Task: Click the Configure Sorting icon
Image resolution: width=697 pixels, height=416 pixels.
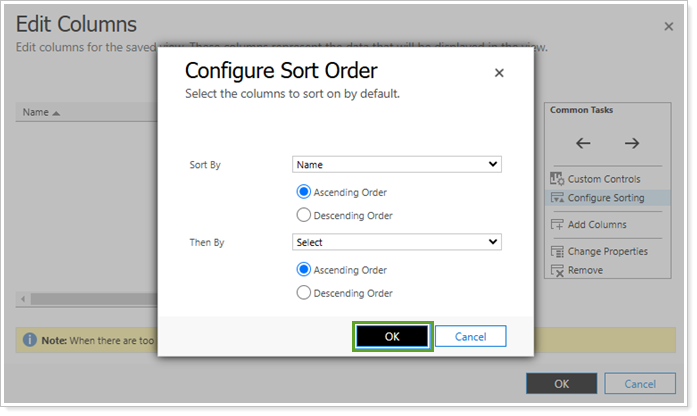Action: pos(558,198)
